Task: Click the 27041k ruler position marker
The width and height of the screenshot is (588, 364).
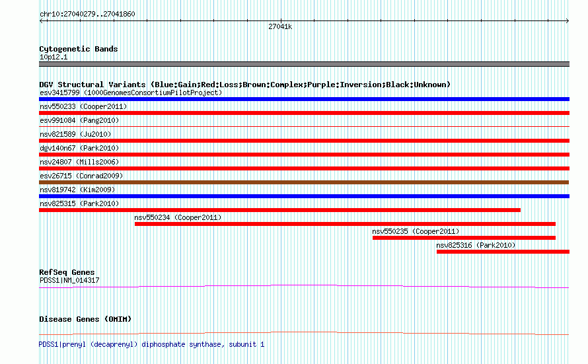Action: [280, 26]
